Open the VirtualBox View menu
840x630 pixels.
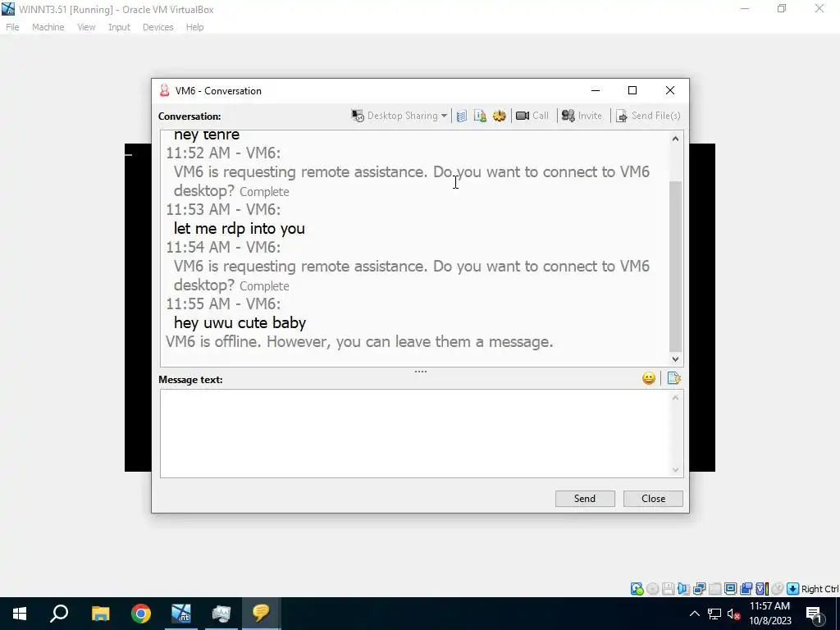[x=86, y=27]
